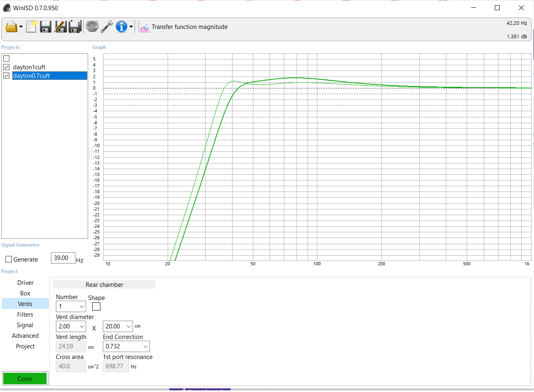The image size is (534, 392).
Task: Click the 42.20 Hz cursor readout
Action: coord(516,23)
